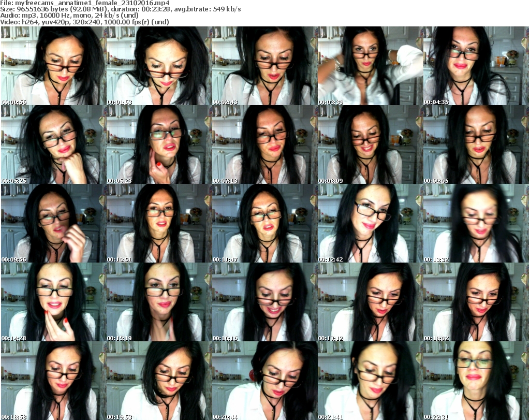Viewport: 530px width, 420px height.
Task: Select the thumbnail stamped 00:02:43
Action: point(264,66)
